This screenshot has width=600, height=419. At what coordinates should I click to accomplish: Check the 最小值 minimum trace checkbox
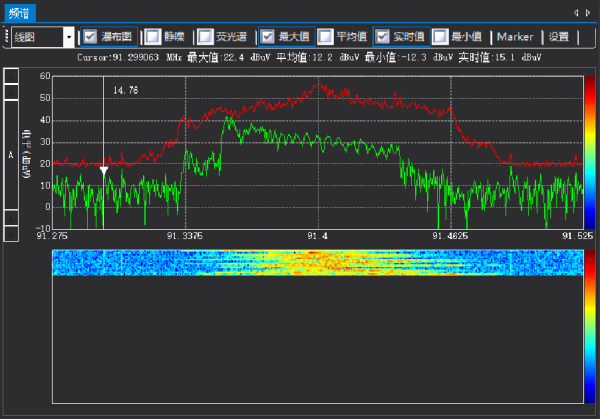[440, 37]
